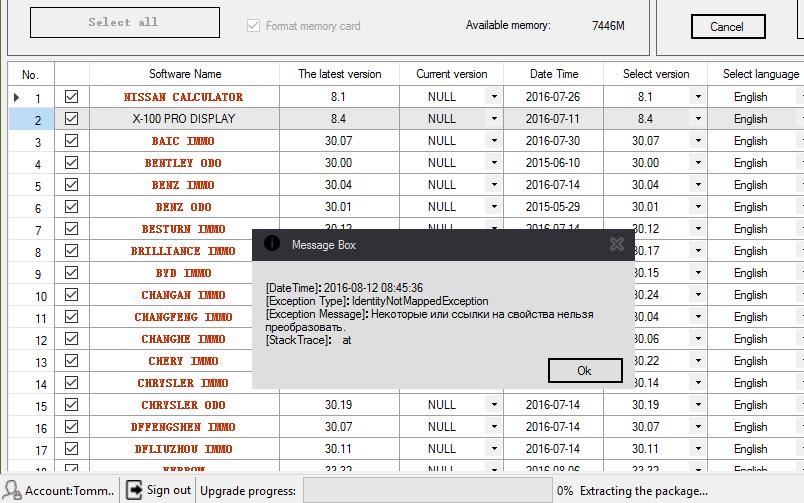Open Current version dropdown for BENZ ODO
Screen dimensions: 804x503
pos(494,207)
